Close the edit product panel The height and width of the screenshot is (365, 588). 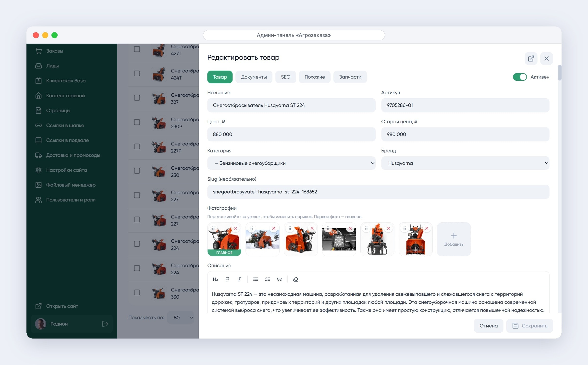[547, 58]
